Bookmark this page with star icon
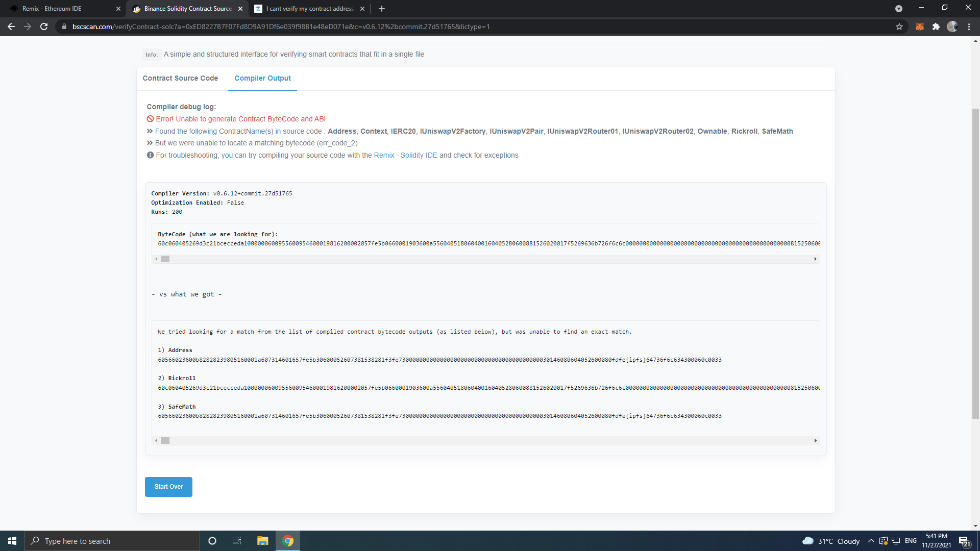This screenshot has width=980, height=551. 899,27
